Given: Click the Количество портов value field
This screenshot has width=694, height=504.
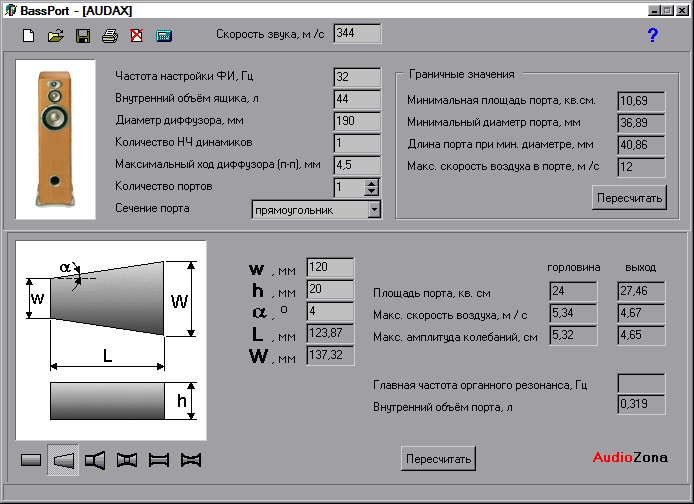Looking at the screenshot, I should 349,188.
